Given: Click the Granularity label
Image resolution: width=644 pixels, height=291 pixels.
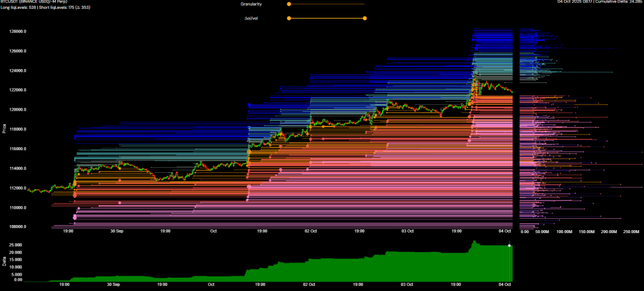Looking at the screenshot, I should [x=250, y=4].
